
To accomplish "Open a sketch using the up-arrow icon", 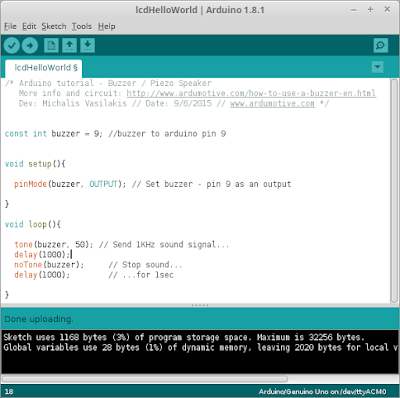I will click(x=69, y=45).
